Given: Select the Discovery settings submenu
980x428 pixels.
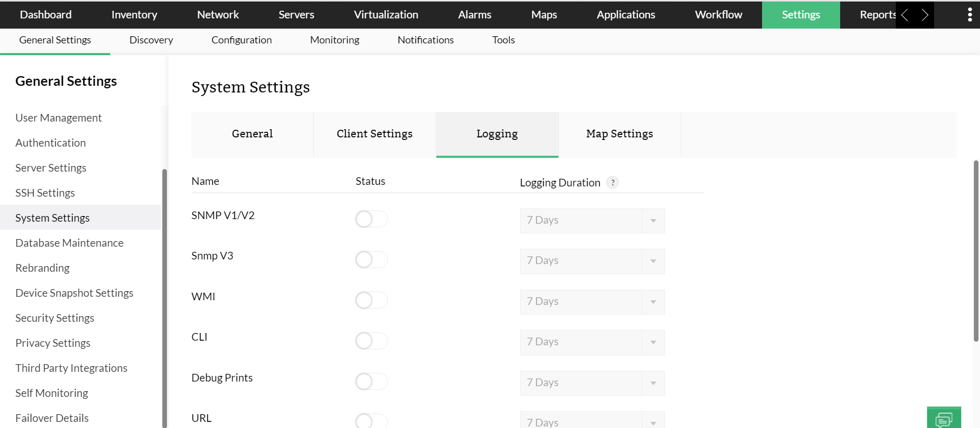Looking at the screenshot, I should tap(151, 40).
